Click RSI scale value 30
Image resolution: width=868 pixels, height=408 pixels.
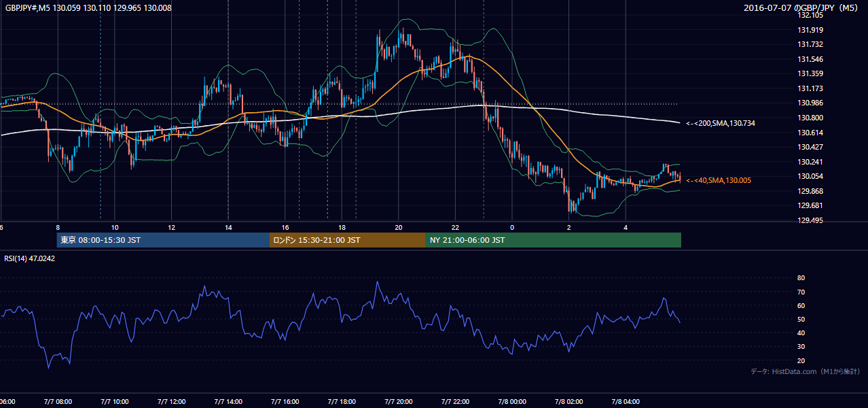coord(801,347)
